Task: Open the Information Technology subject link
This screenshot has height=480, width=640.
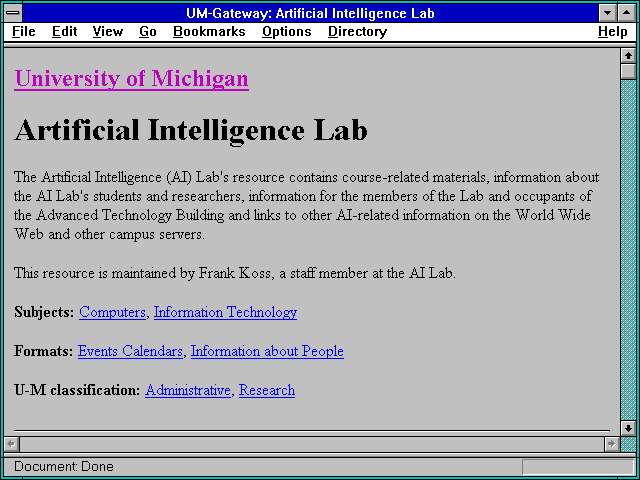Action: tap(225, 312)
